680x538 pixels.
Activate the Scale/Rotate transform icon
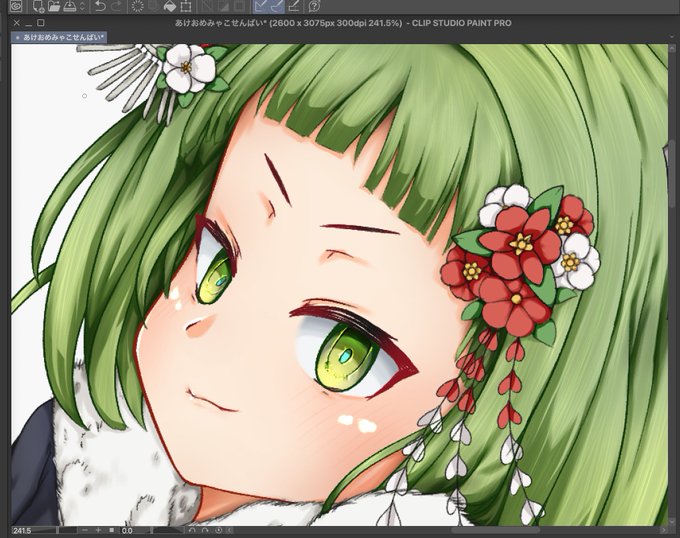coord(186,6)
